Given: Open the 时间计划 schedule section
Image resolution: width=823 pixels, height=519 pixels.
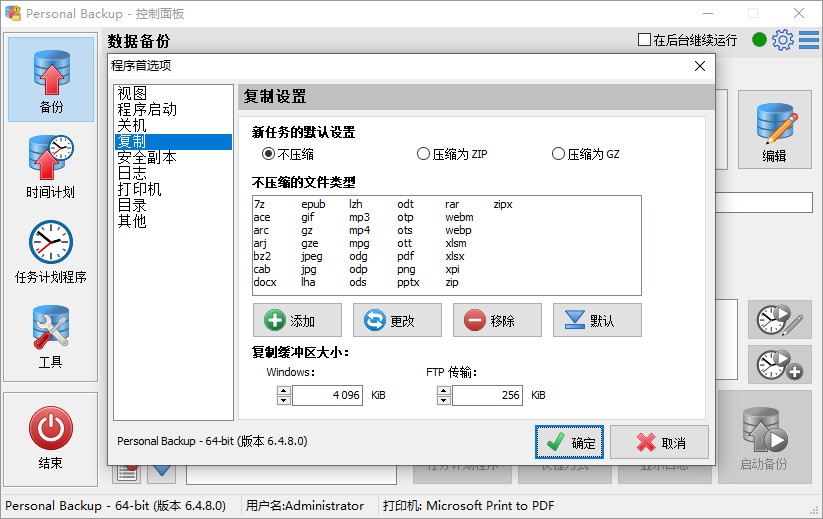Looking at the screenshot, I should point(51,167).
